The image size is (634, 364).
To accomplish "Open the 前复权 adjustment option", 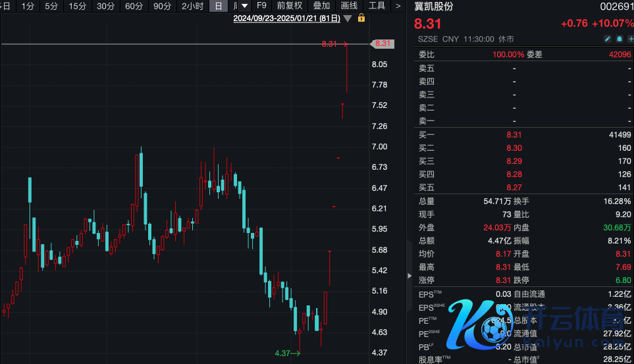I will 289,6.
